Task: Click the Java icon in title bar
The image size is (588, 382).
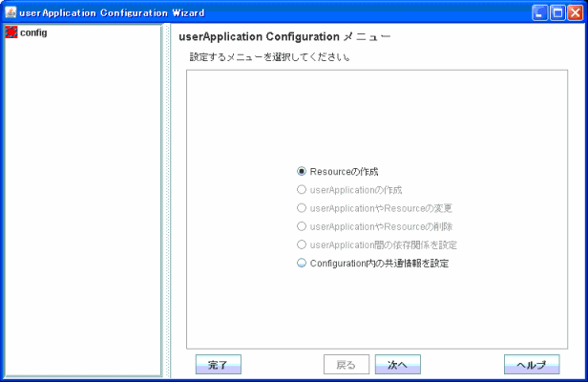Action: point(10,12)
